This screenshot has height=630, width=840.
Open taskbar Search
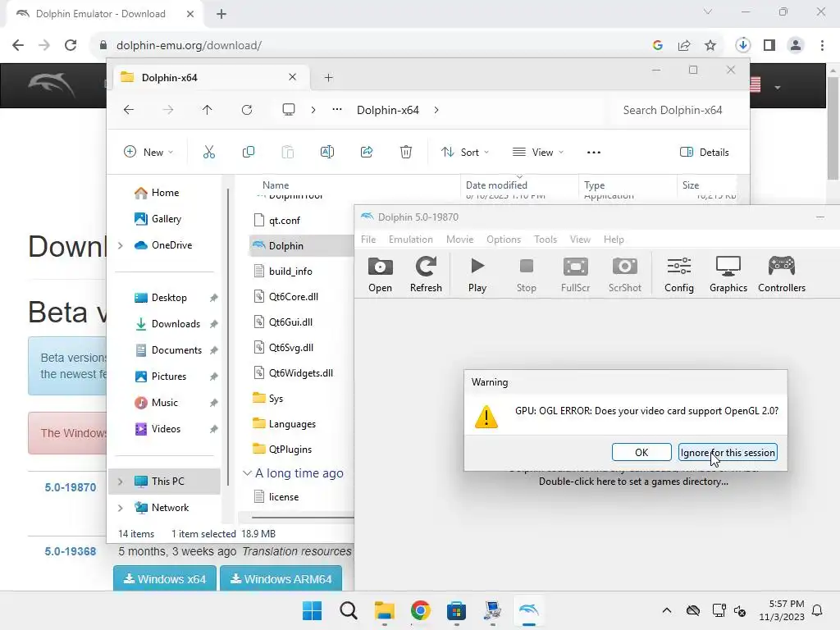(348, 610)
